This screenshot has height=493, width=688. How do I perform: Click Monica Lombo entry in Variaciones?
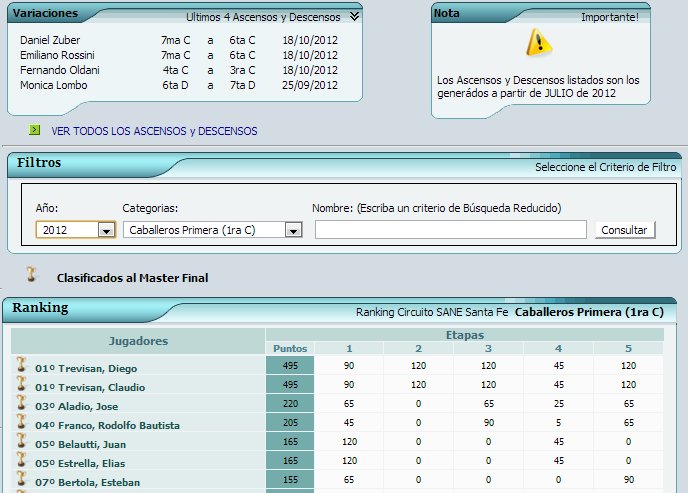tap(54, 85)
